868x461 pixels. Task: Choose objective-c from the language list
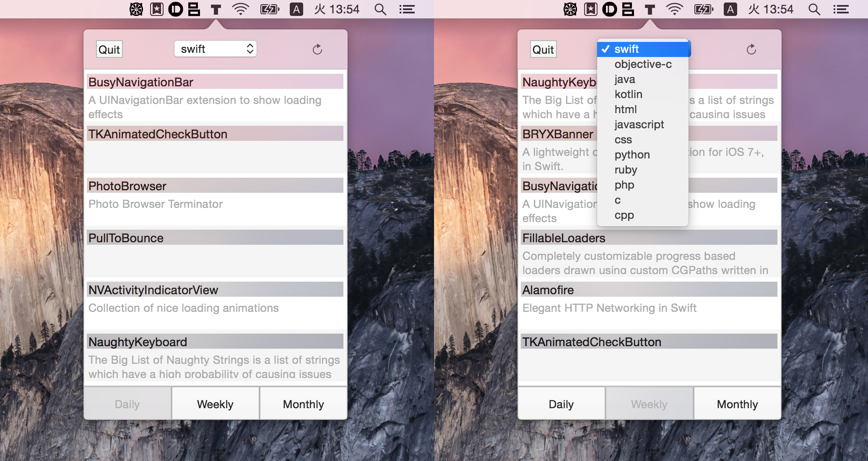tap(643, 64)
